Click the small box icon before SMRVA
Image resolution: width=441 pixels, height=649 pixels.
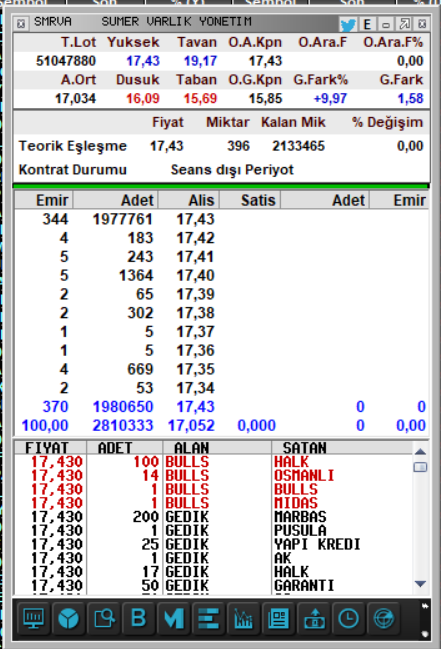(x=21, y=24)
